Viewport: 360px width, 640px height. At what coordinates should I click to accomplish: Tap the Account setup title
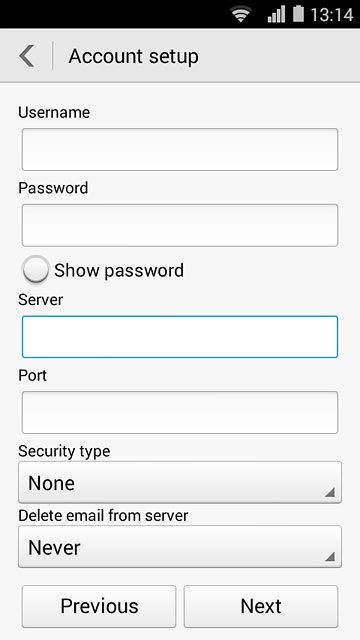[133, 56]
